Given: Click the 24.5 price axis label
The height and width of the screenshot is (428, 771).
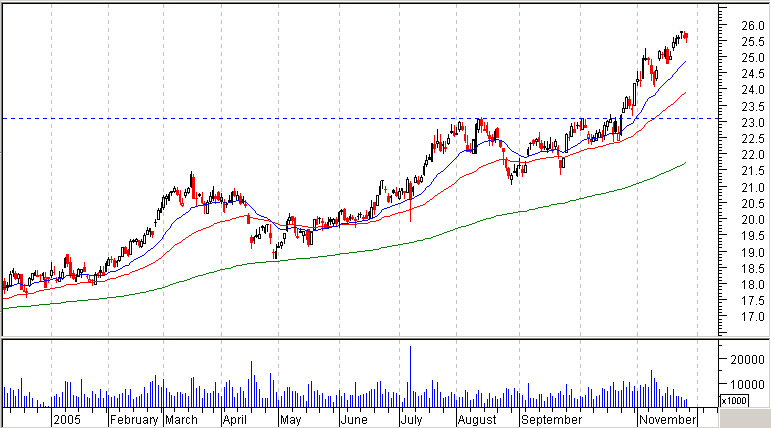Looking at the screenshot, I should (753, 74).
